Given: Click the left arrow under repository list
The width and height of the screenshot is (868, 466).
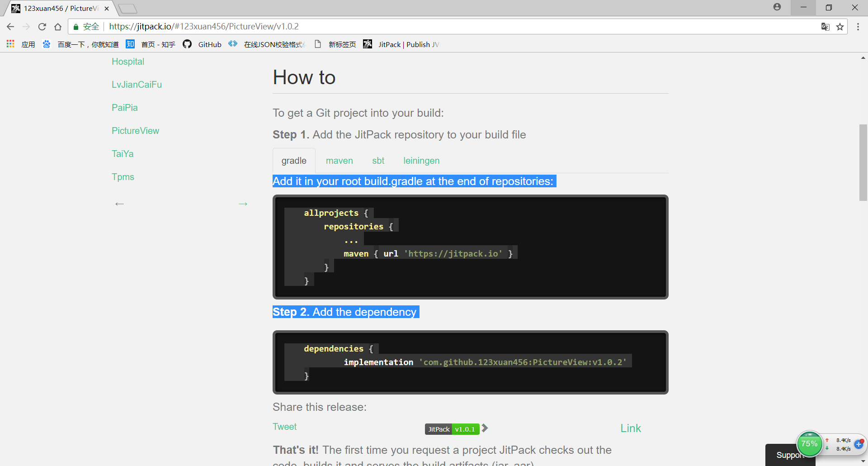Looking at the screenshot, I should tap(119, 204).
